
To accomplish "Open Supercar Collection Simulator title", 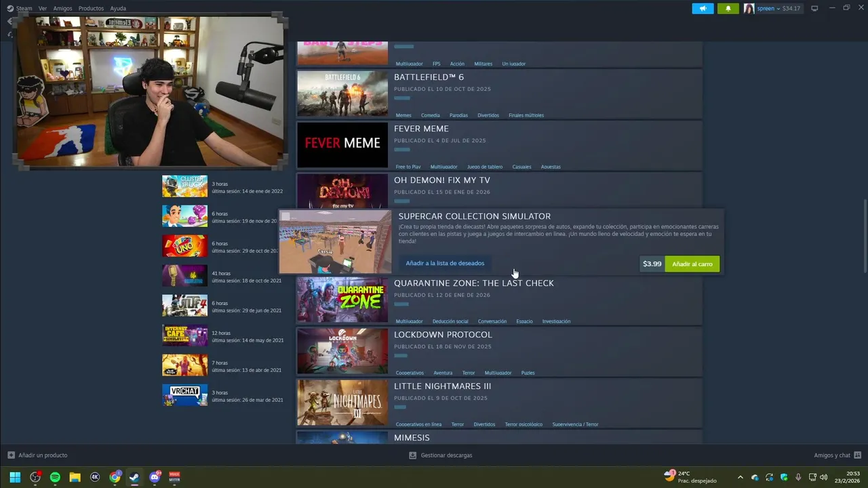I will click(x=475, y=216).
